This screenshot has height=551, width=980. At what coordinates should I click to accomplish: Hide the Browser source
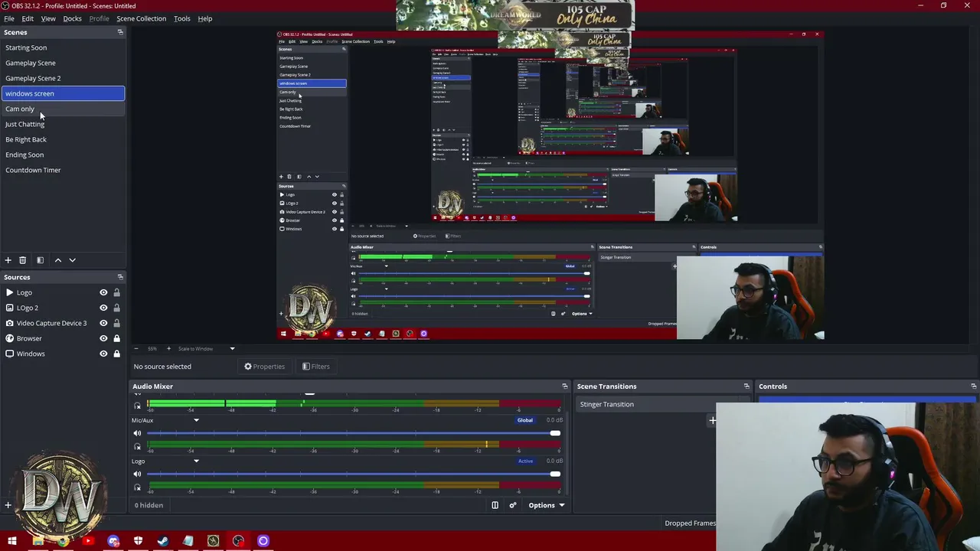click(x=103, y=338)
